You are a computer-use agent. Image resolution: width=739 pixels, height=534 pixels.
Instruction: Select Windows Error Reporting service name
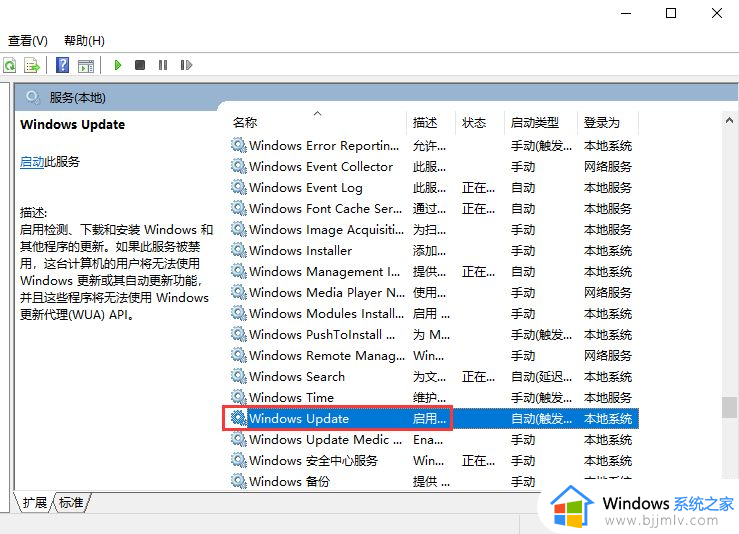324,146
